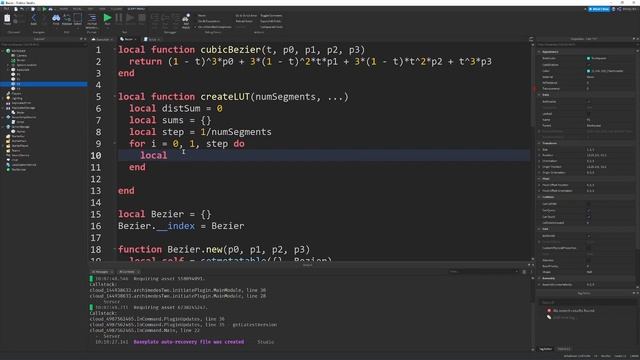The width and height of the screenshot is (640, 360).
Task: Open the HOME ribbon tab
Action: coord(64,9)
